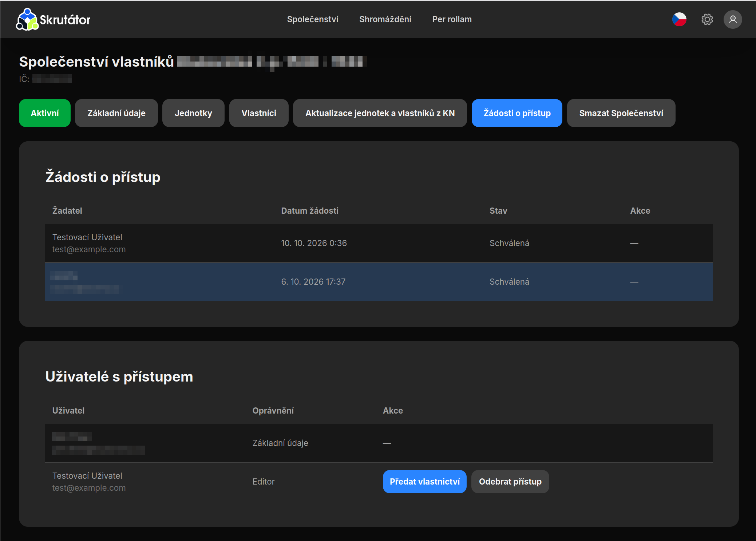Image resolution: width=756 pixels, height=541 pixels.
Task: Click the Uživatelé s přístupem heading
Action: pos(119,377)
